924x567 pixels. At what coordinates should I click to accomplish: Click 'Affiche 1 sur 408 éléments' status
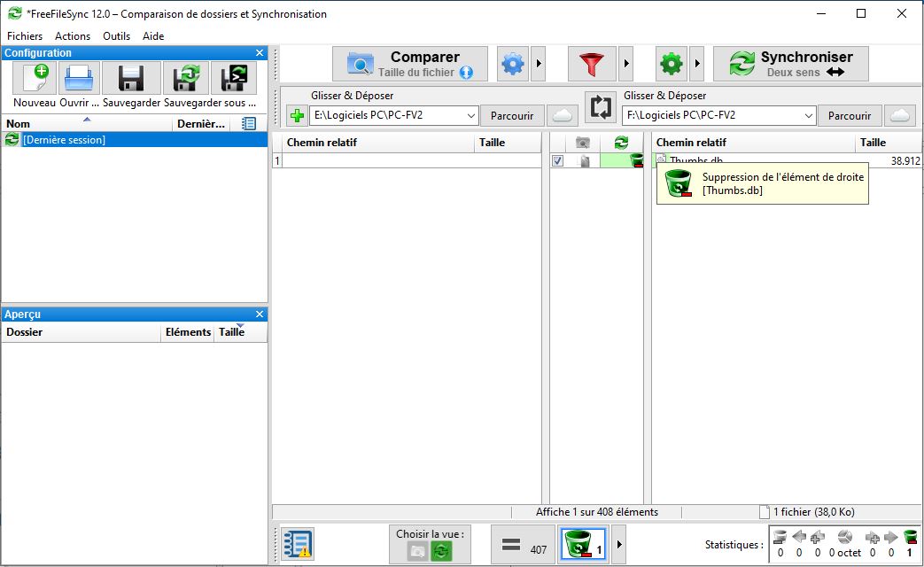pyautogui.click(x=597, y=512)
